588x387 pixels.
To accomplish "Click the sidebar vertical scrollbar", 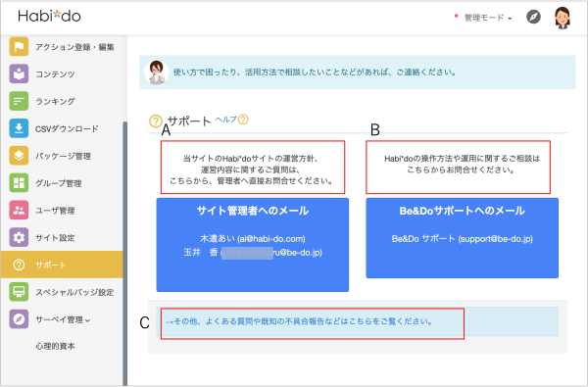I will [124, 253].
